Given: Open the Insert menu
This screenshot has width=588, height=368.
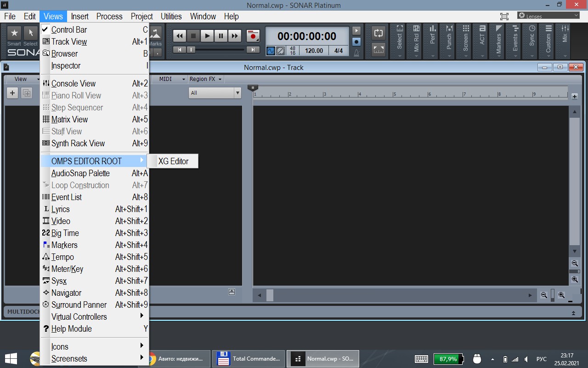Looking at the screenshot, I should click(x=79, y=16).
